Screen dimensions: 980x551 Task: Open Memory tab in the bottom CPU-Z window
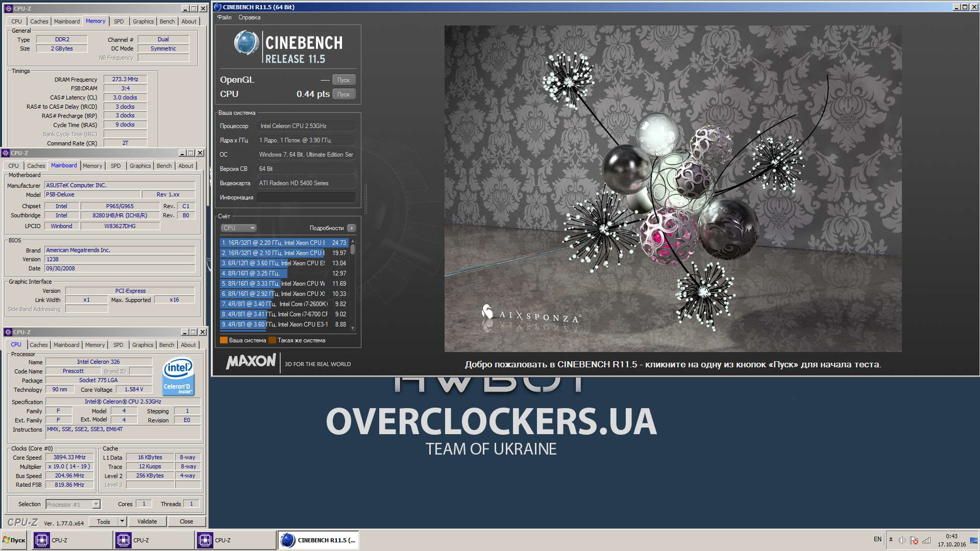pyautogui.click(x=95, y=345)
